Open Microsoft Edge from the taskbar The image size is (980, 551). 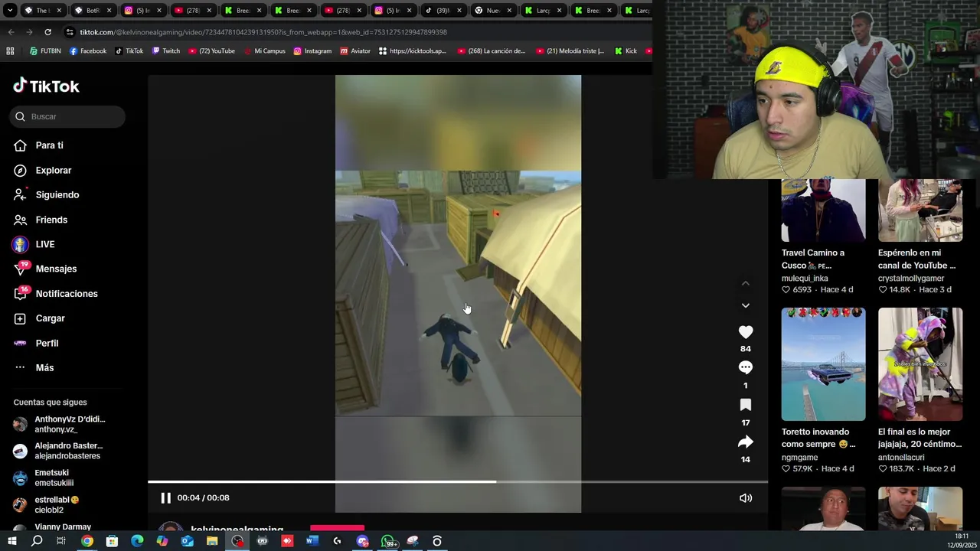[x=137, y=541]
